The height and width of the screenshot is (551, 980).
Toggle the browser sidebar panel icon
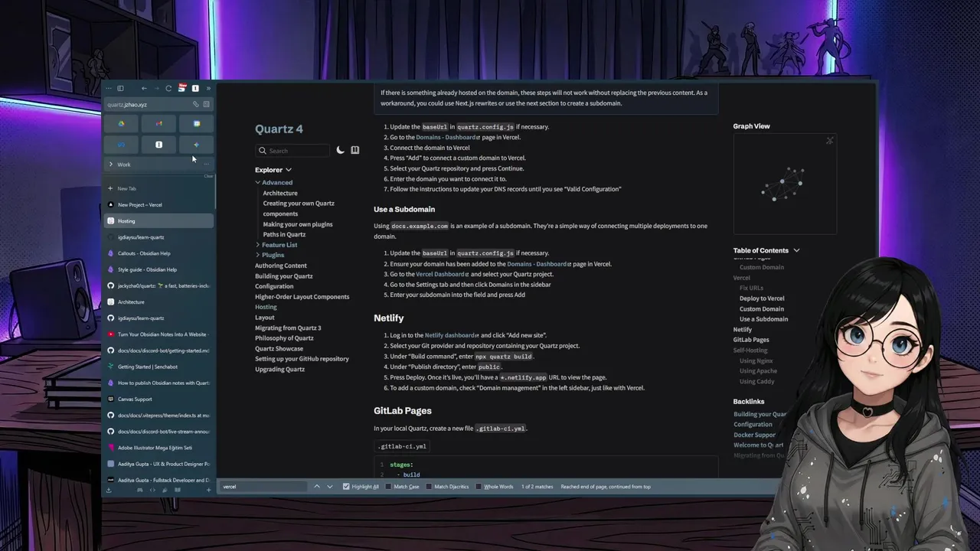pyautogui.click(x=120, y=88)
